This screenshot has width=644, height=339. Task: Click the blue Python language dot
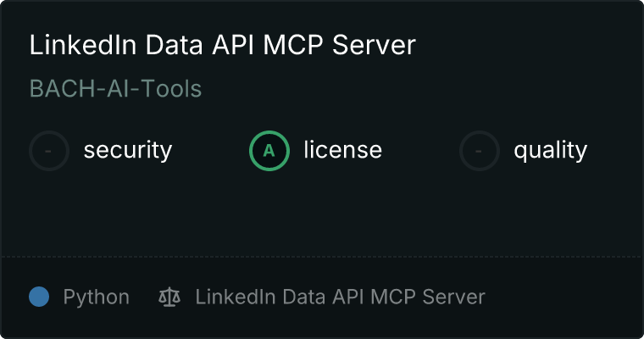coord(39,297)
